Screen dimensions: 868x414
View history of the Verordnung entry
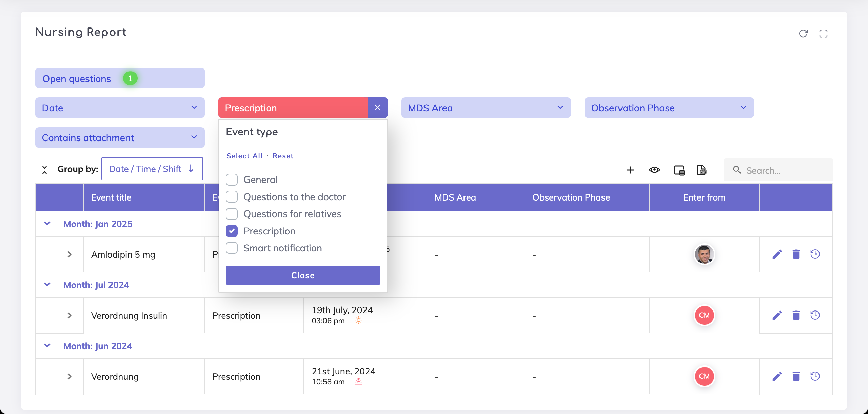(x=815, y=376)
